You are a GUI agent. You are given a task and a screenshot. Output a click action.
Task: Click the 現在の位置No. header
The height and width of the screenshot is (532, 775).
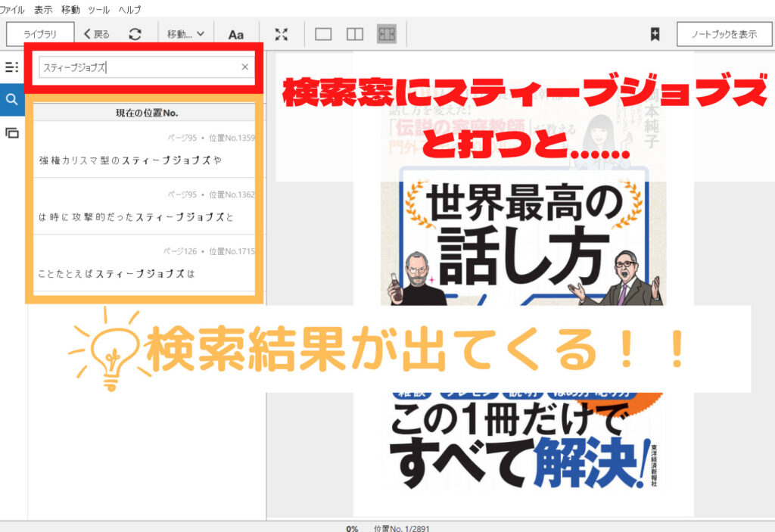[147, 113]
